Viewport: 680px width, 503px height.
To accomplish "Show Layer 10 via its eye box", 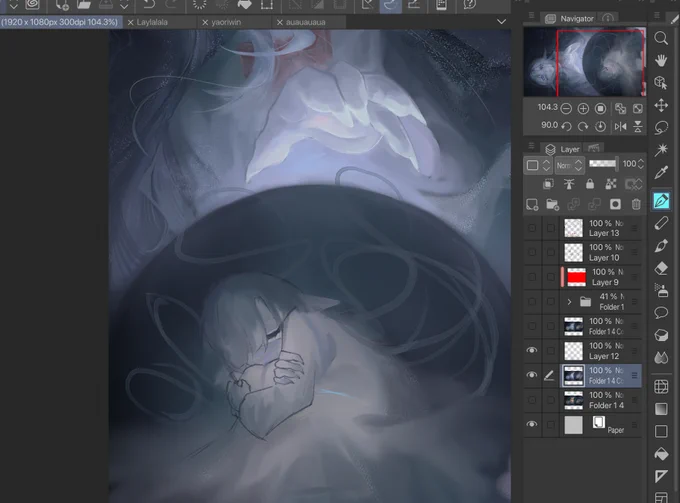I will [532, 252].
